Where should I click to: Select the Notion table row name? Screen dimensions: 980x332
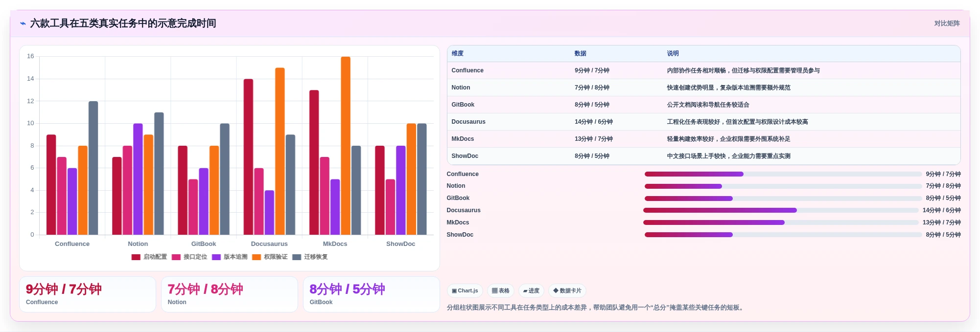461,88
